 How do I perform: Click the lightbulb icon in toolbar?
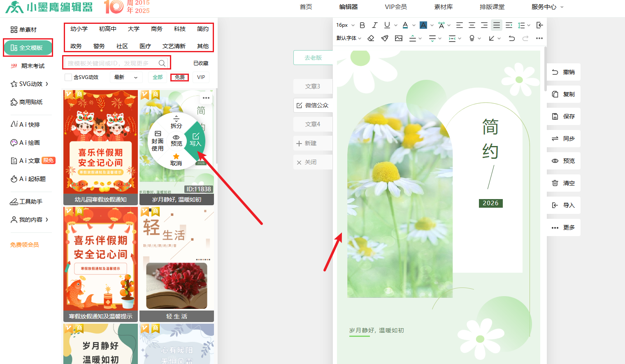(x=472, y=38)
